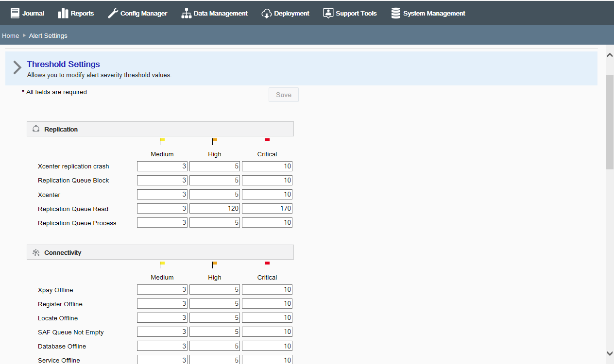The image size is (614, 364).
Task: Click the yellow Medium flag in Connectivity
Action: click(162, 265)
